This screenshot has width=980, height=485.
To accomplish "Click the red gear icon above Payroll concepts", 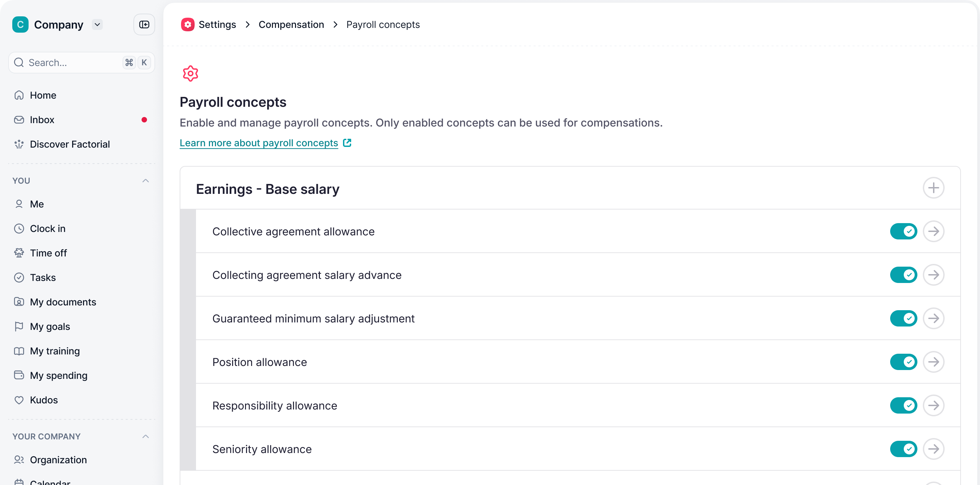I will click(190, 73).
